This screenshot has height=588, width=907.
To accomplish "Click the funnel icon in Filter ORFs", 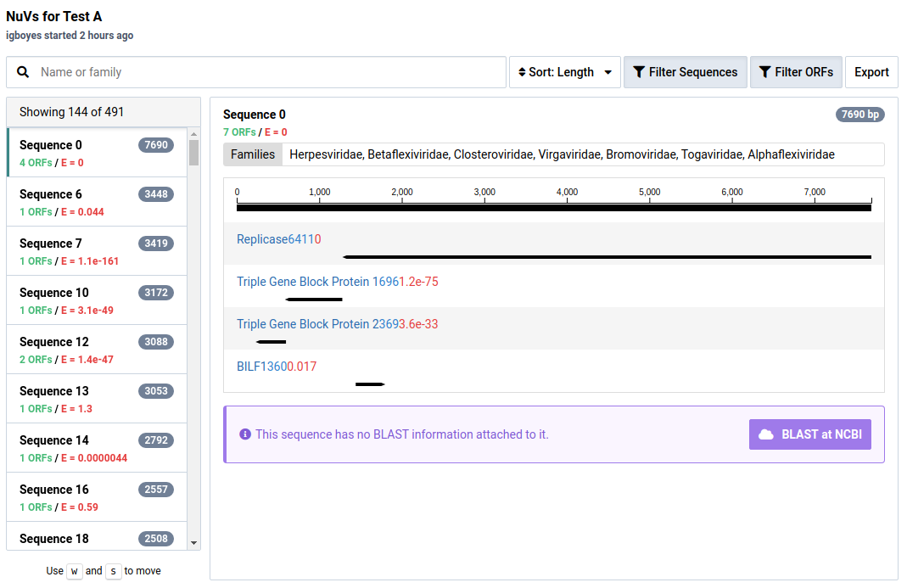I will coord(764,72).
